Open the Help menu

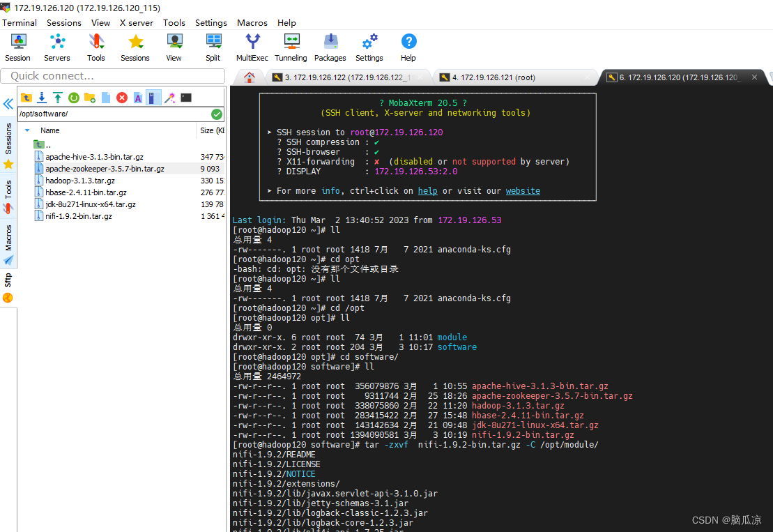[x=286, y=23]
